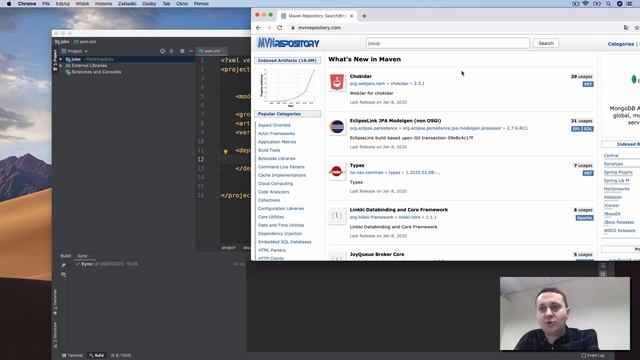Click the lightbulb intention icon in editor gutter
The width and height of the screenshot is (640, 360).
pos(225,151)
